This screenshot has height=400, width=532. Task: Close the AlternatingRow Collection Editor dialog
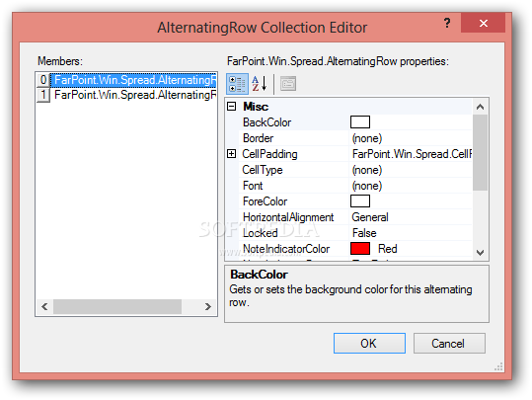(484, 23)
